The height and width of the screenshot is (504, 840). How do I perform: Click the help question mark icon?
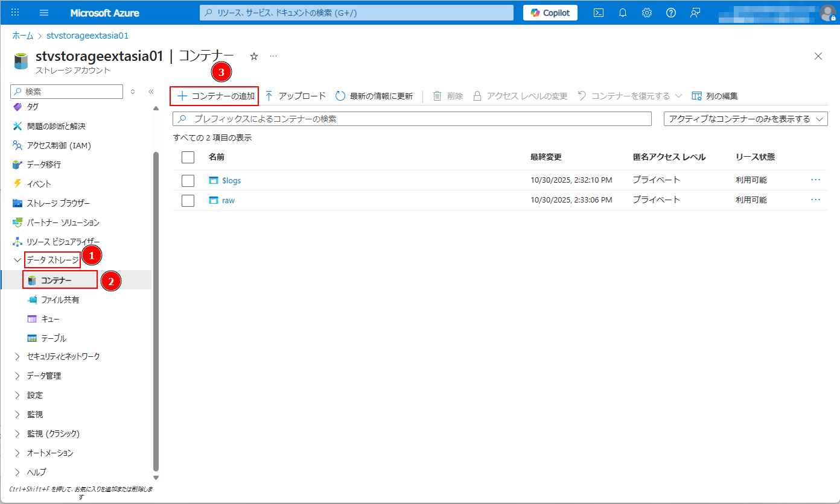[670, 13]
